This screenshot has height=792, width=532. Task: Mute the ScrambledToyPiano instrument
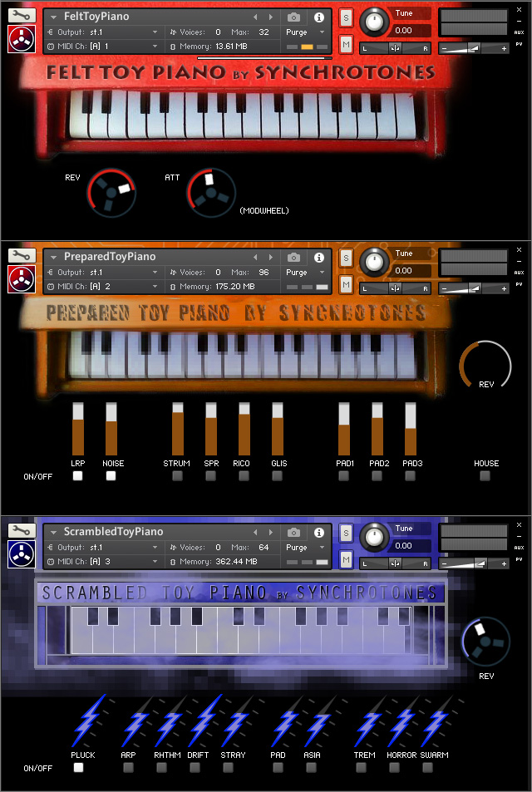(x=346, y=559)
